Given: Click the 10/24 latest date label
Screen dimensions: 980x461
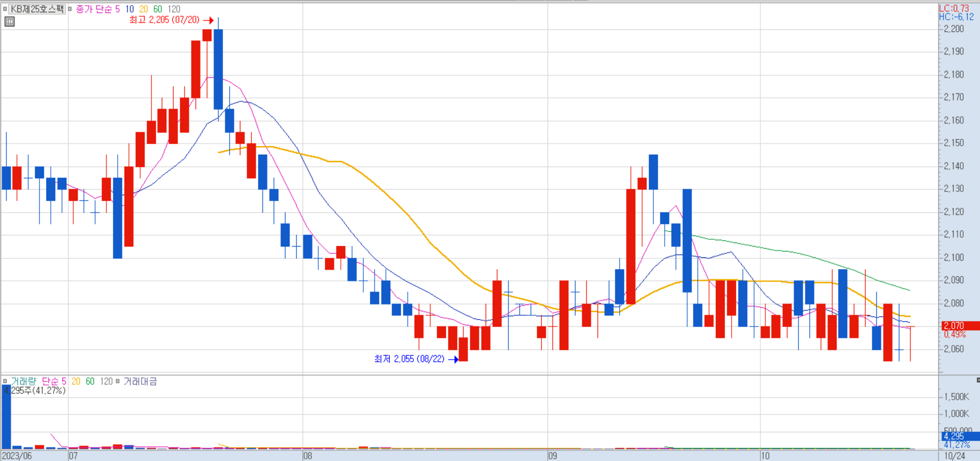Looking at the screenshot, I should tap(955, 456).
